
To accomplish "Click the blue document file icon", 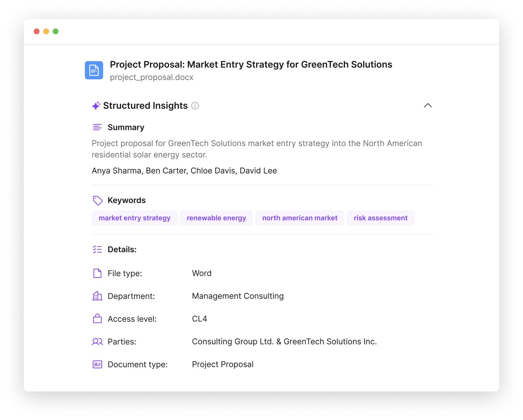I will coord(94,70).
